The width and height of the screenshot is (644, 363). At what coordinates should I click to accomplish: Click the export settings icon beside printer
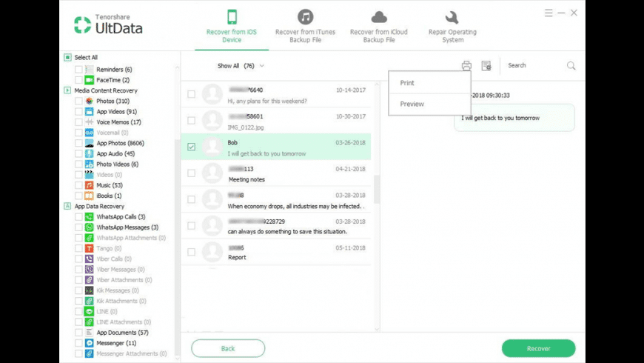[x=486, y=66]
